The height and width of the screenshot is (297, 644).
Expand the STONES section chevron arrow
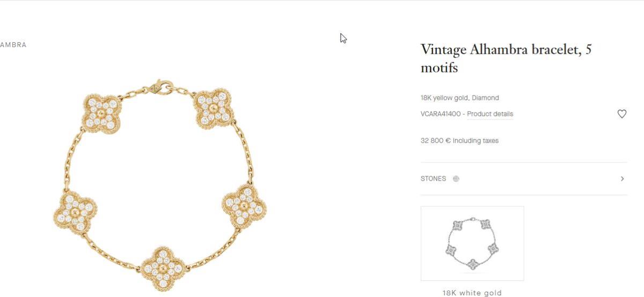point(622,179)
